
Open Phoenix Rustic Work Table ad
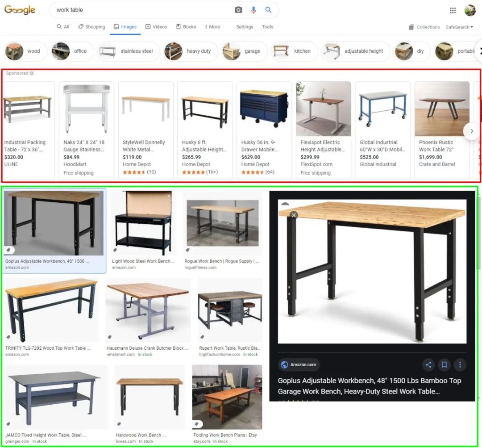[442, 130]
